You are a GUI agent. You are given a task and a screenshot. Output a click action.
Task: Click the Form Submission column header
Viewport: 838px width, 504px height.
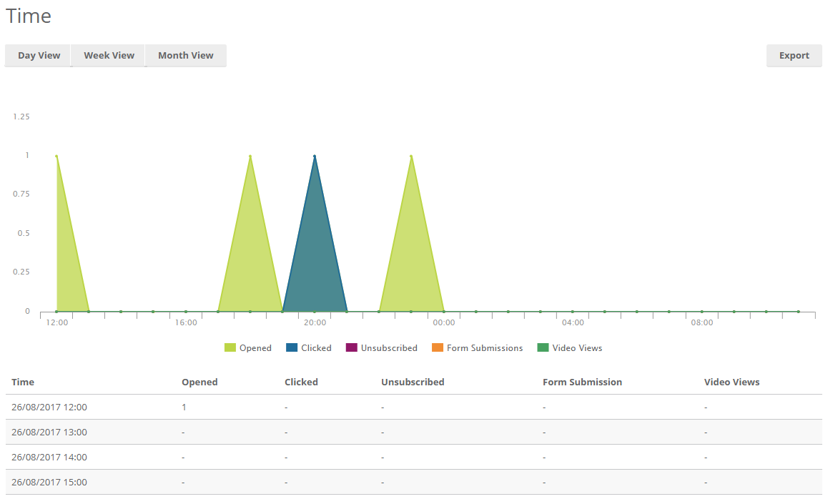pyautogui.click(x=582, y=382)
